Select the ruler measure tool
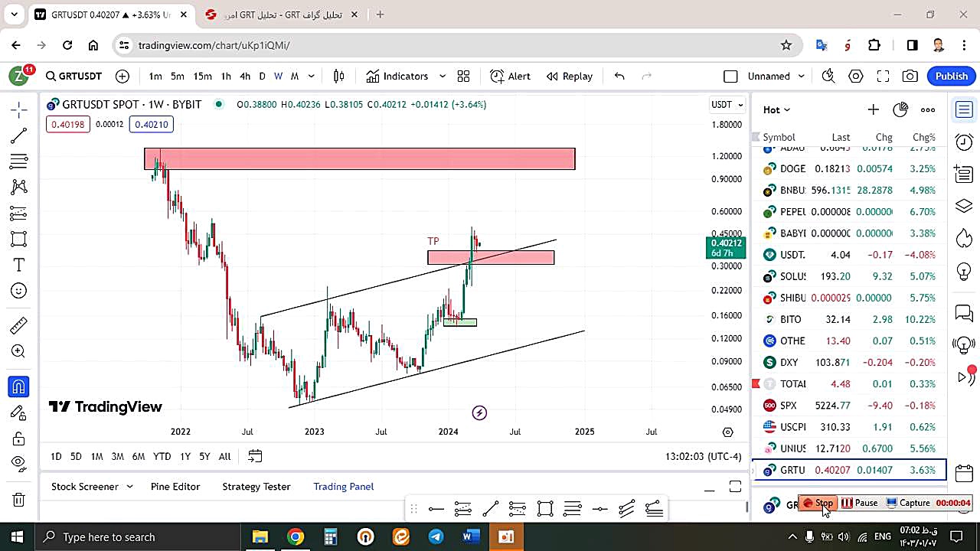This screenshot has height=551, width=980. 19,325
